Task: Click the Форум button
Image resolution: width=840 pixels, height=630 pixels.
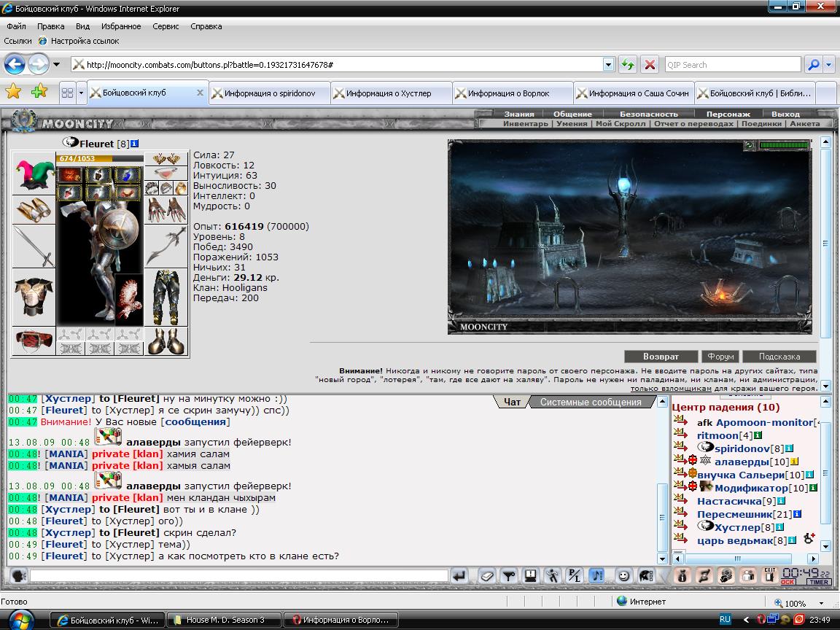Action: pyautogui.click(x=720, y=357)
